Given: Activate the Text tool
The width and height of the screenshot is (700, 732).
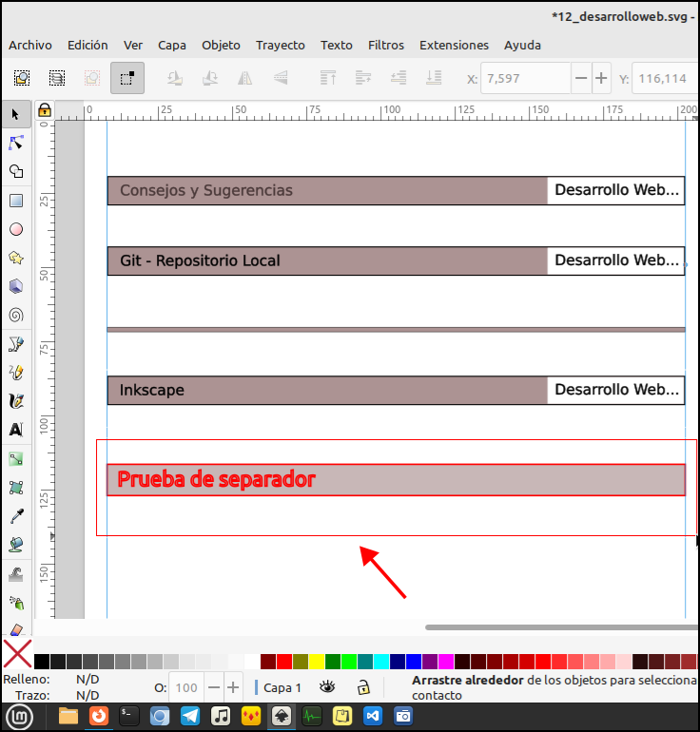Looking at the screenshot, I should point(16,430).
